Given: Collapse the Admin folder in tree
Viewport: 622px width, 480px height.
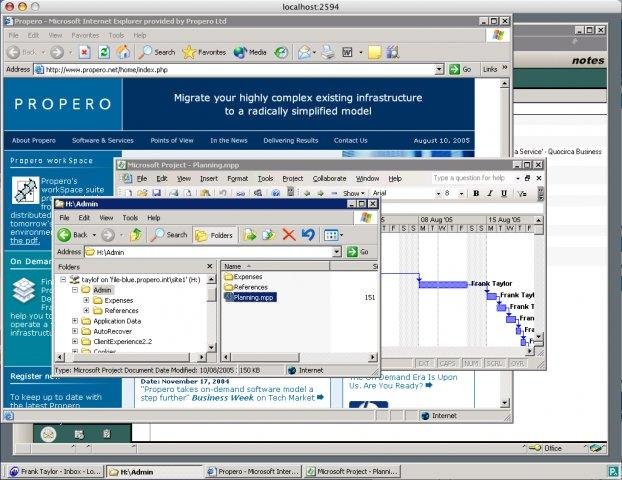Looking at the screenshot, I should [75, 290].
